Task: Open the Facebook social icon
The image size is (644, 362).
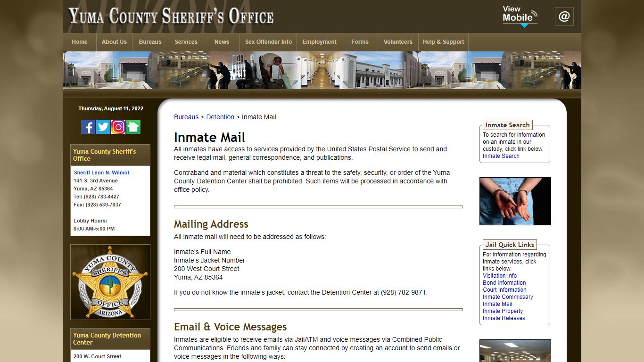Action: point(88,127)
